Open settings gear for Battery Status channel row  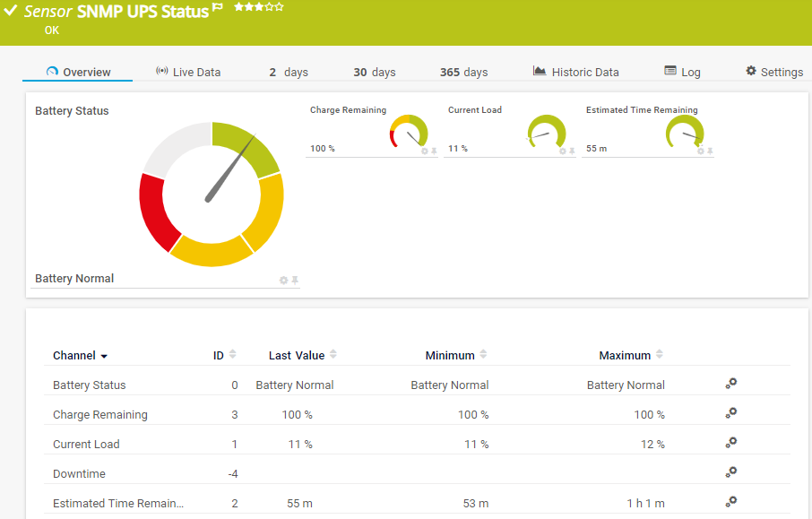point(731,384)
